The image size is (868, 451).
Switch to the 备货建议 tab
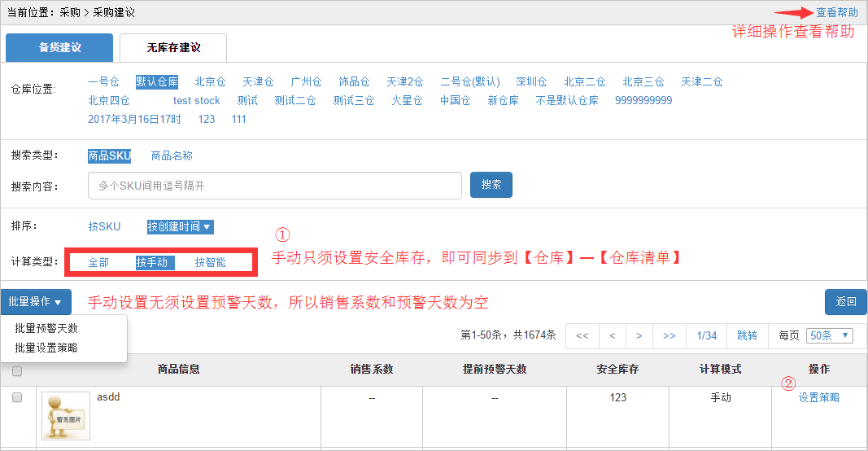click(59, 48)
